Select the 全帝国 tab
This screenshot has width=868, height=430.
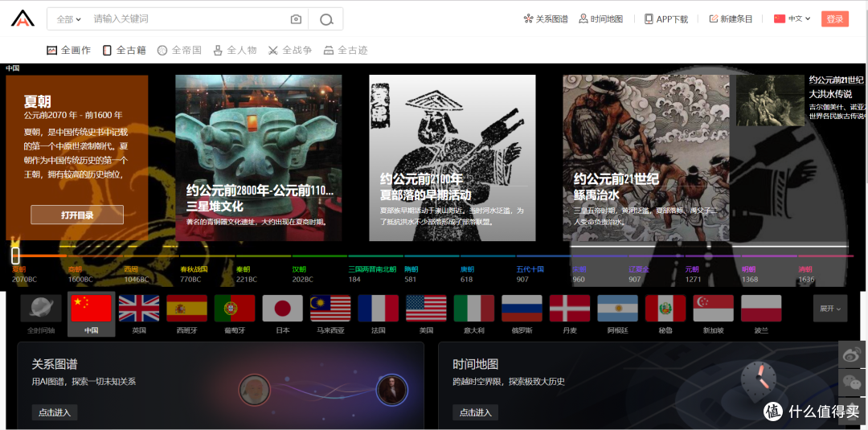(x=179, y=51)
